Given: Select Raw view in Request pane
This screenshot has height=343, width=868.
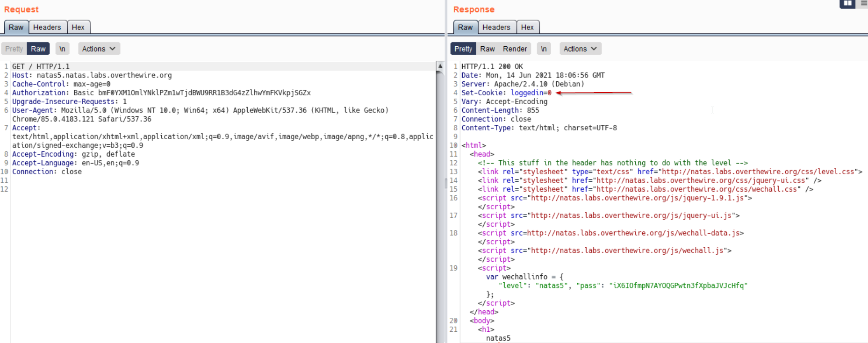Looking at the screenshot, I should pos(38,49).
